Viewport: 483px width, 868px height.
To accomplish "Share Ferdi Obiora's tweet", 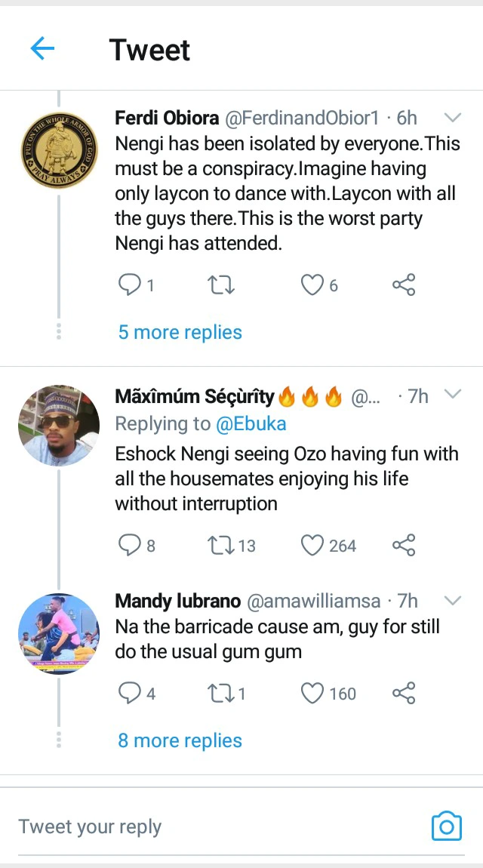I will click(404, 285).
